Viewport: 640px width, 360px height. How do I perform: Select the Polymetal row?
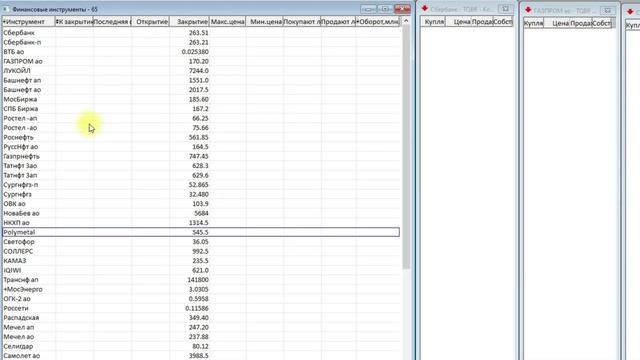[x=201, y=232]
